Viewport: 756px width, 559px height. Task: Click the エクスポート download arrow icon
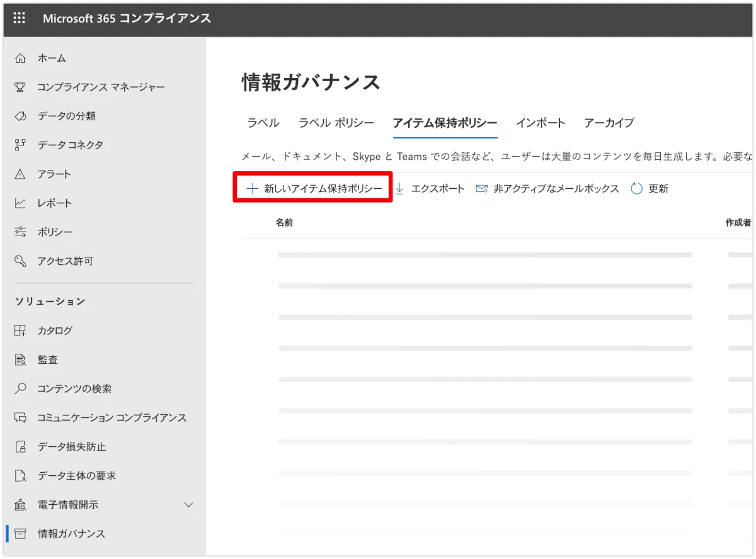click(399, 189)
